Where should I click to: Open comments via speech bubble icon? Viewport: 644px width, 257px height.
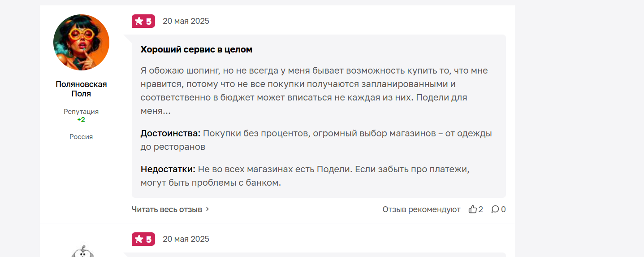(x=495, y=209)
